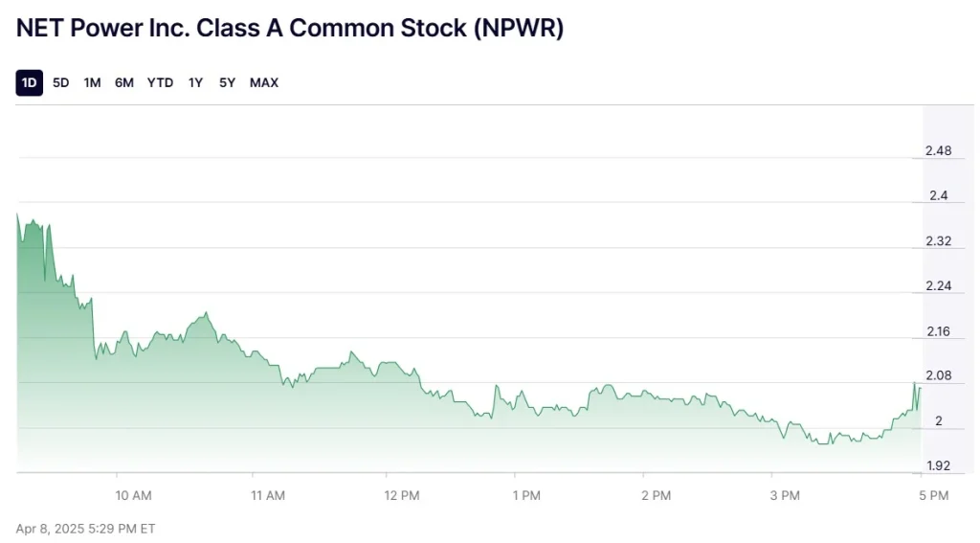Click the Apr 8, 2025 timestamp text
Viewport: 980px width, 543px height.
[x=86, y=529]
